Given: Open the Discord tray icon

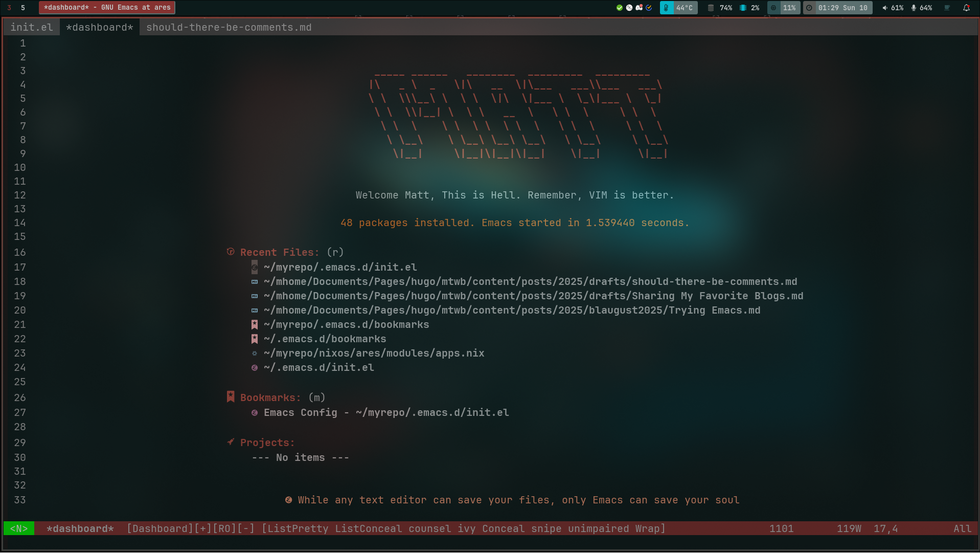Looking at the screenshot, I should (639, 8).
